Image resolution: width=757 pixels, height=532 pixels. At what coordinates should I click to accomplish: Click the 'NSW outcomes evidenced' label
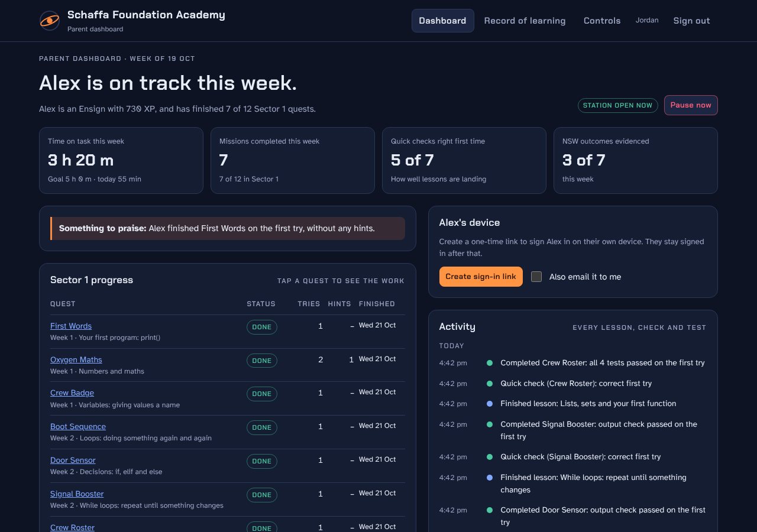pyautogui.click(x=606, y=141)
